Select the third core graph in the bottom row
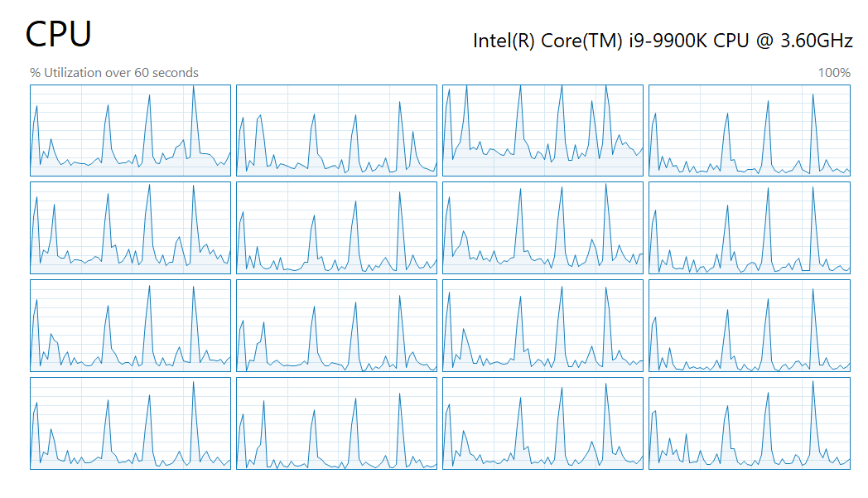Screen dimensions: 868x498 (x=543, y=423)
